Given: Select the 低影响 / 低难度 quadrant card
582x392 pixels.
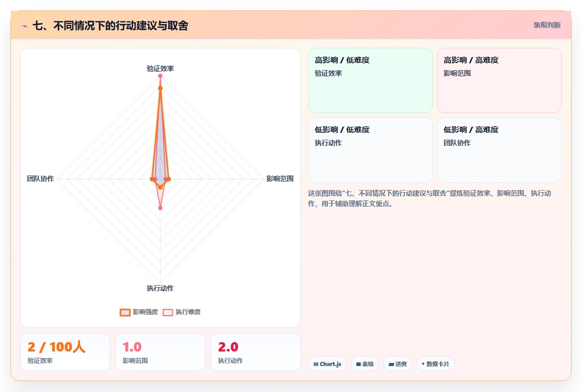Looking at the screenshot, I should point(371,150).
